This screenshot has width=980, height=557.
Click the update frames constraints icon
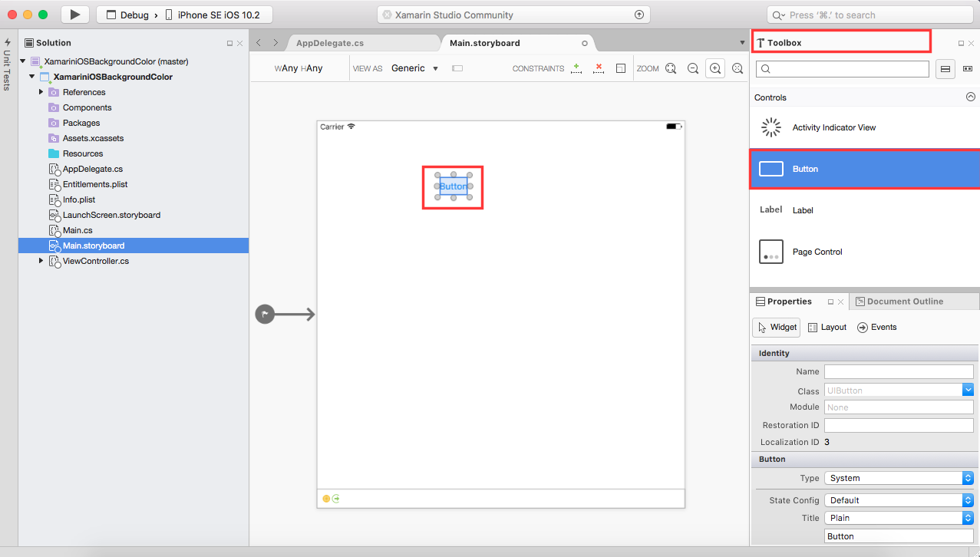coord(620,68)
